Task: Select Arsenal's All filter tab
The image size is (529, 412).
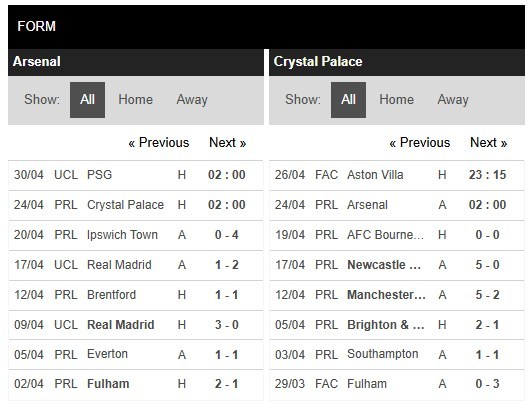Action: point(87,100)
